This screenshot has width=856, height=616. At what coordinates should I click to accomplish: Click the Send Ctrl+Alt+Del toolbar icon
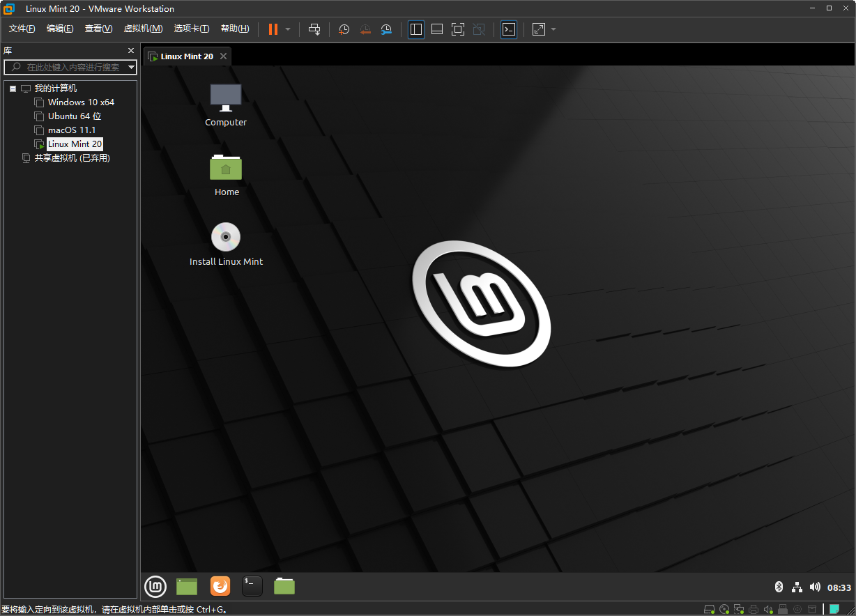(314, 29)
